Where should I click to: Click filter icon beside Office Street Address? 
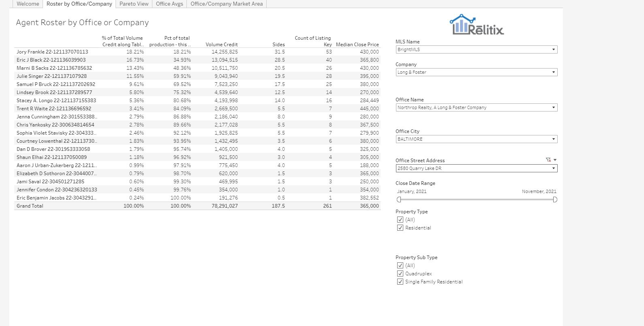(548, 160)
